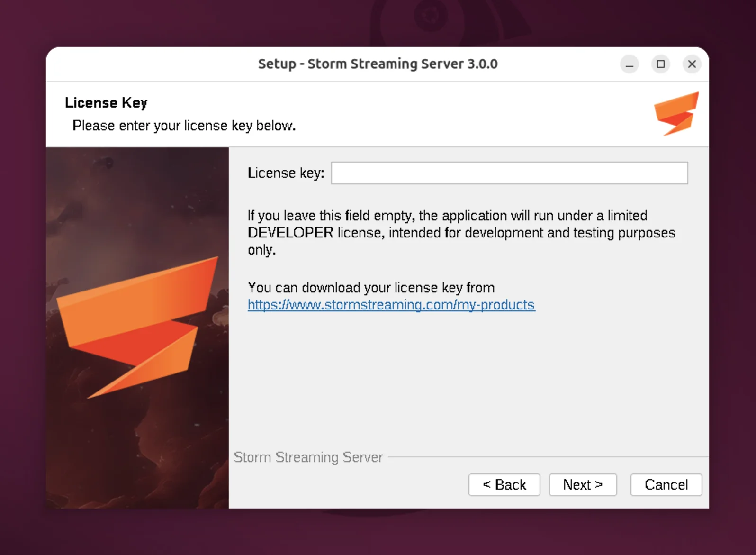Click the DEVELOPER license notice paragraph
Image resolution: width=756 pixels, height=555 pixels.
click(x=461, y=233)
